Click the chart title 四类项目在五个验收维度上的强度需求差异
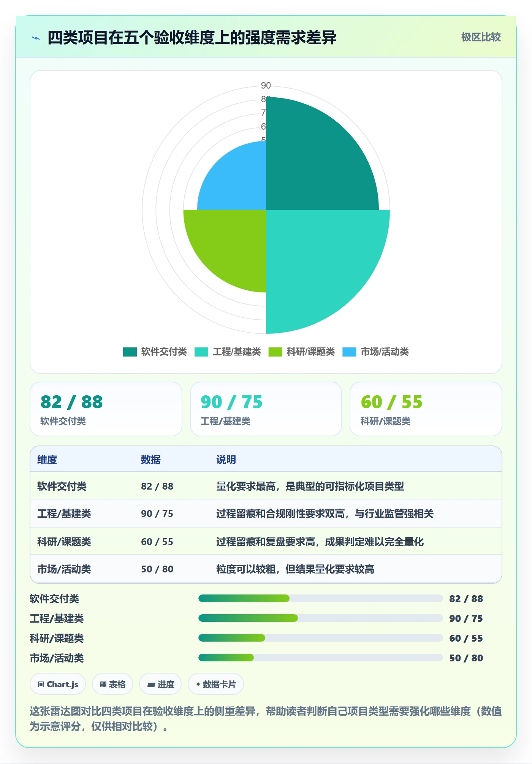 point(192,38)
